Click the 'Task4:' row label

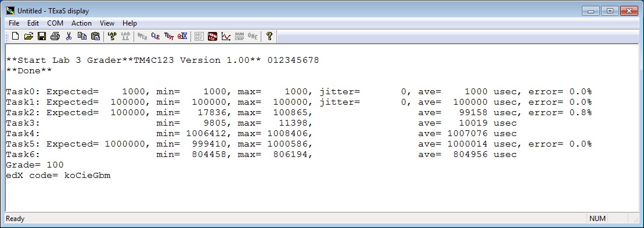[x=23, y=134]
